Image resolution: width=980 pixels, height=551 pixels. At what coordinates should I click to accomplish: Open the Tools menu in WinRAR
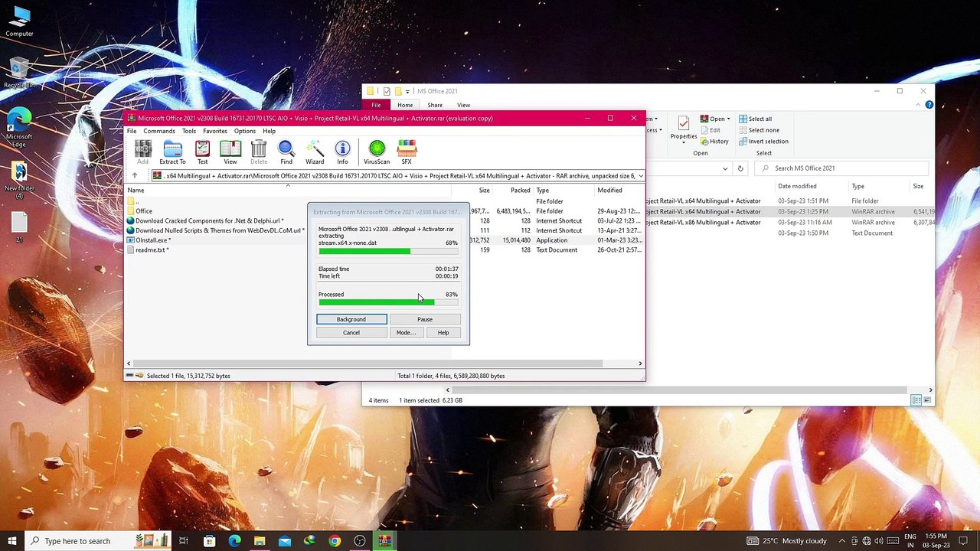[189, 131]
